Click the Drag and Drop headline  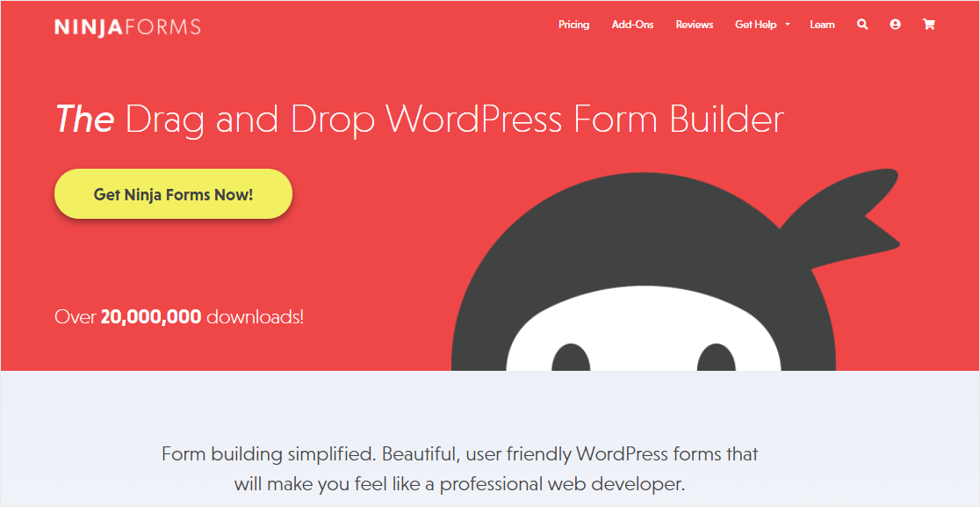pyautogui.click(x=454, y=119)
